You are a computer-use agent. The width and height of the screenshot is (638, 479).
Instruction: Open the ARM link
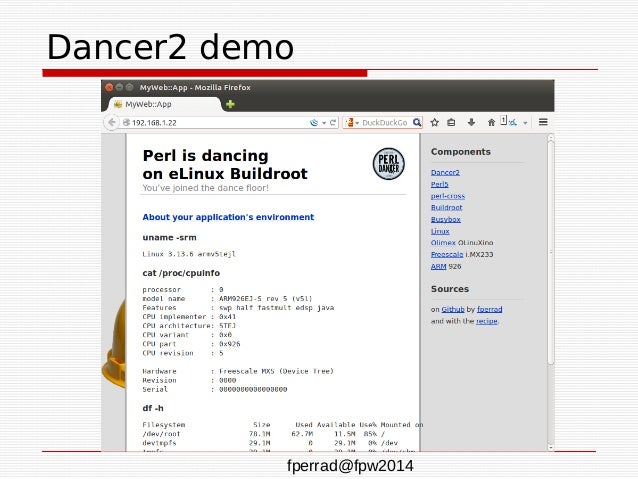click(x=438, y=266)
